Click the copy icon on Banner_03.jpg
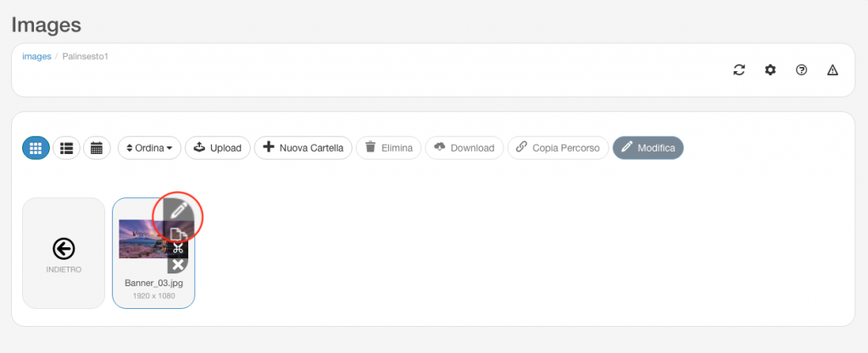This screenshot has height=353, width=868. pyautogui.click(x=178, y=233)
